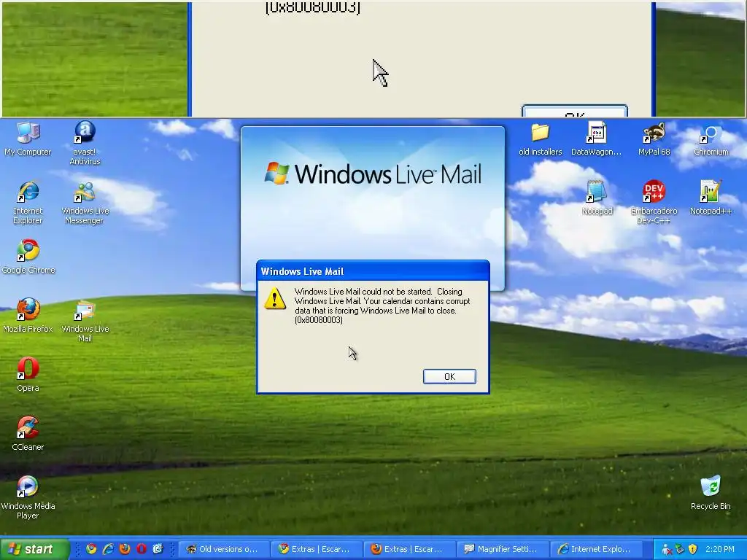Click the Windows Live Mail splash logo
Viewport: 747px width, 560px height.
pyautogui.click(x=373, y=174)
